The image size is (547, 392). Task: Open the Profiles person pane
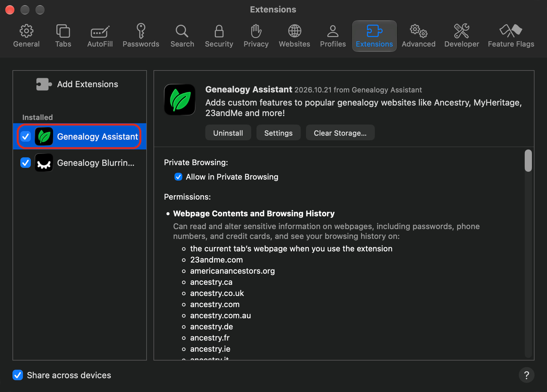point(333,36)
